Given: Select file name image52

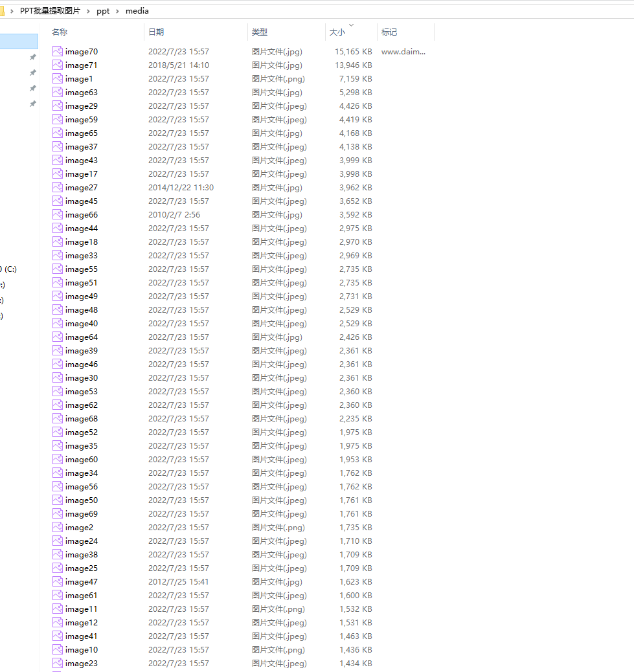Looking at the screenshot, I should tap(82, 432).
